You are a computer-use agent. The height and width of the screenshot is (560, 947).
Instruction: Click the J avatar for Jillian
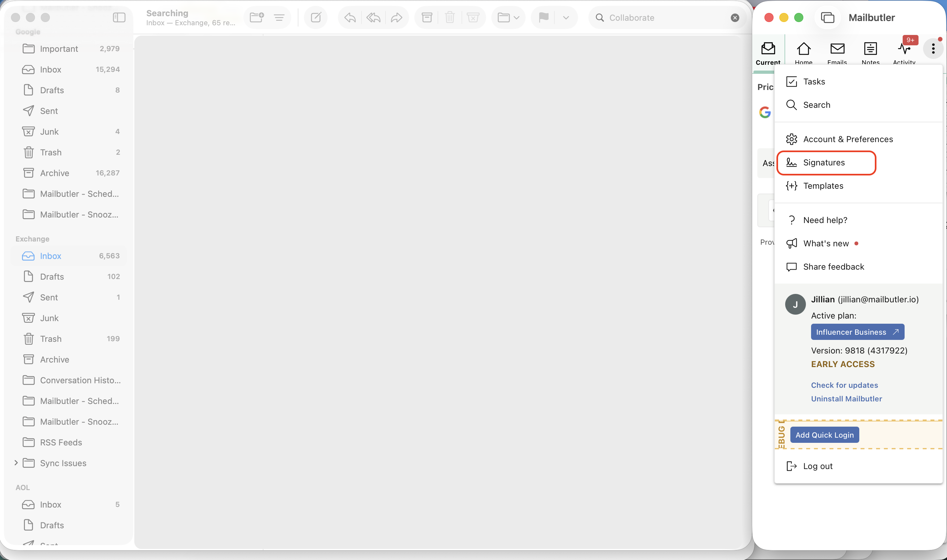tap(795, 304)
